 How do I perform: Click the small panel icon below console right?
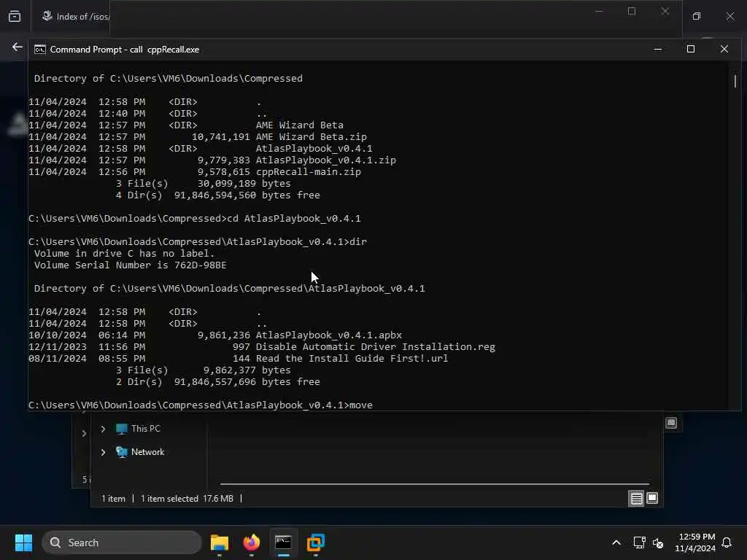point(671,423)
